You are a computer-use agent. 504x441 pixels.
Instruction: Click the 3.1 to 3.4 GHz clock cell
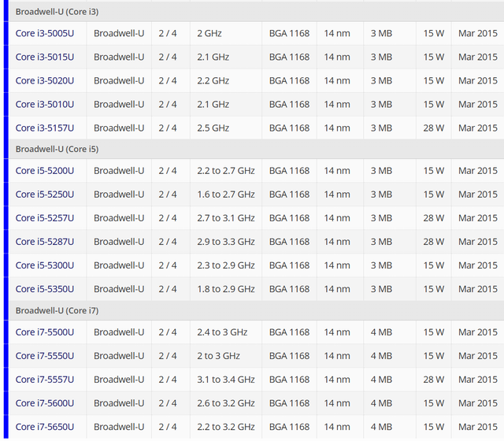pos(226,380)
